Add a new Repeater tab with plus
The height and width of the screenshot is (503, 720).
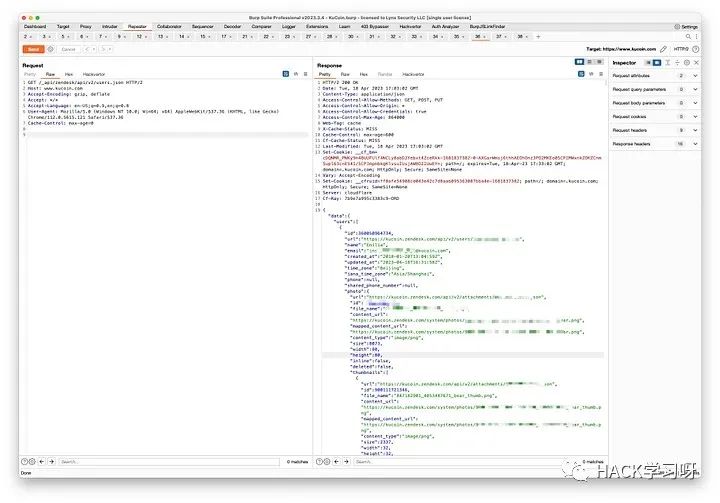point(538,36)
